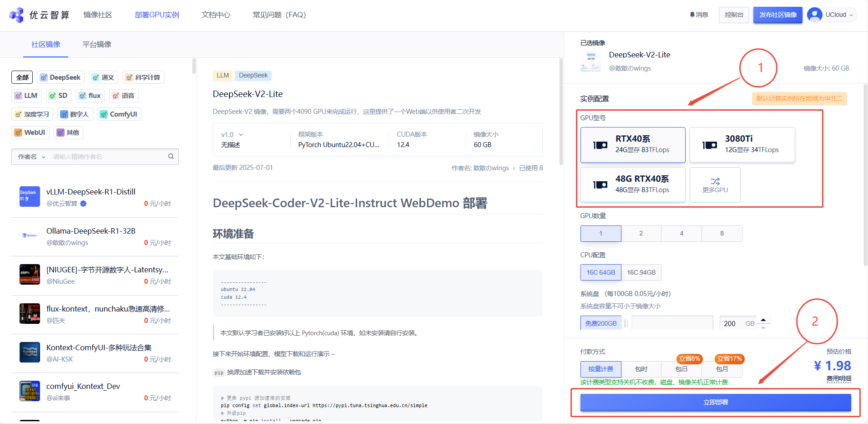Choose 16C 64GB CPU configuration
The image size is (868, 424).
[601, 272]
